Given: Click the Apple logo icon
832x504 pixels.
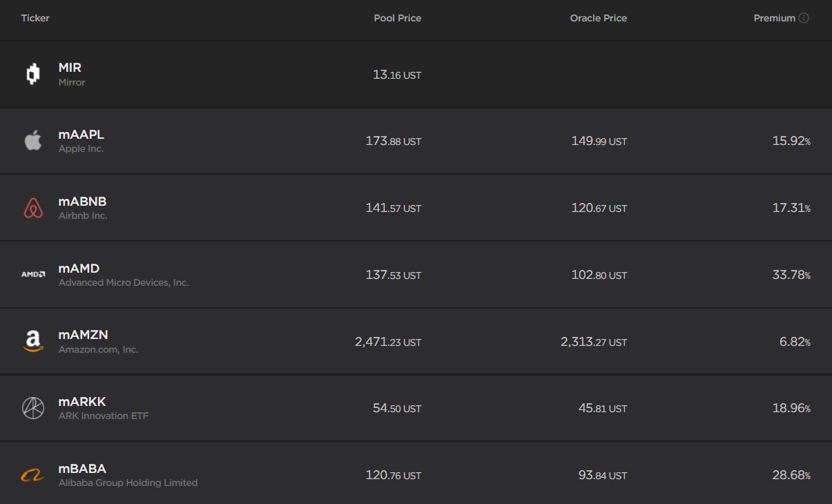Looking at the screenshot, I should (32, 141).
